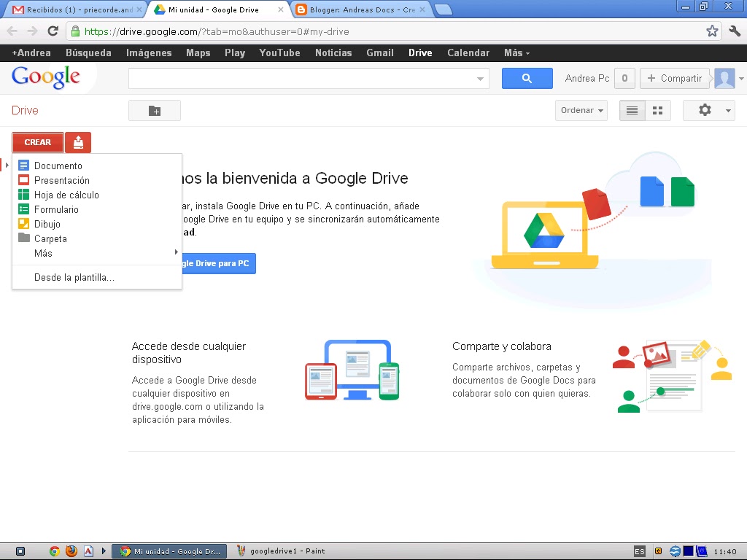Click the Google logo
This screenshot has width=747, height=560.
[x=46, y=77]
